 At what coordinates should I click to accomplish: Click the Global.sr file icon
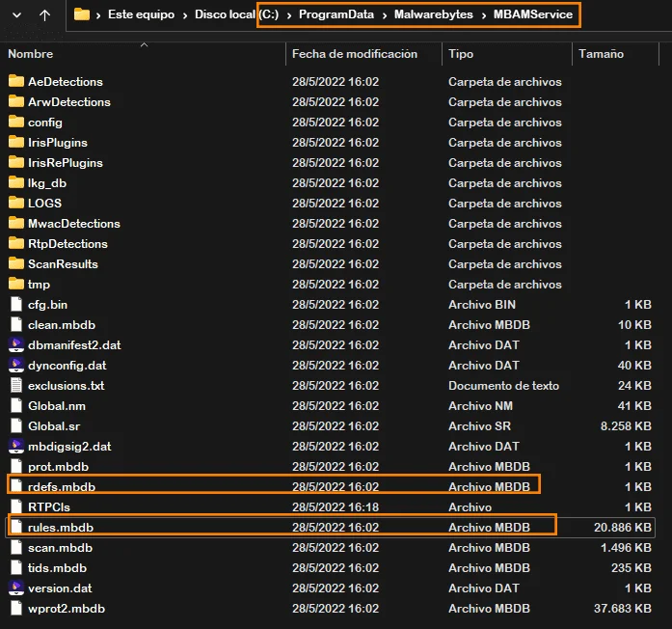click(16, 425)
